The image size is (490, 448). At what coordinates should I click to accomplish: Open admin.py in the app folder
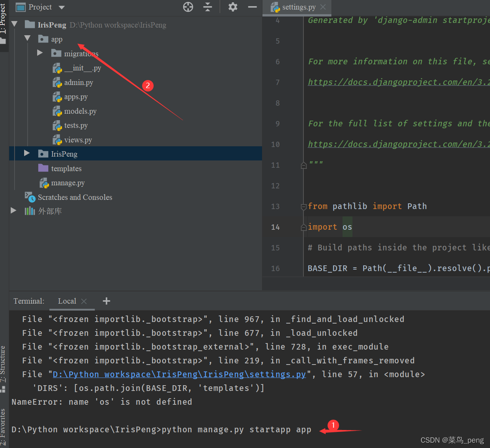79,82
